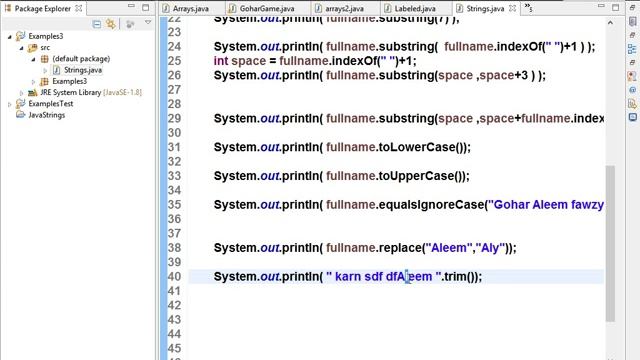Select the Examples3 project in the tree
640x360 pixels.
click(46, 36)
